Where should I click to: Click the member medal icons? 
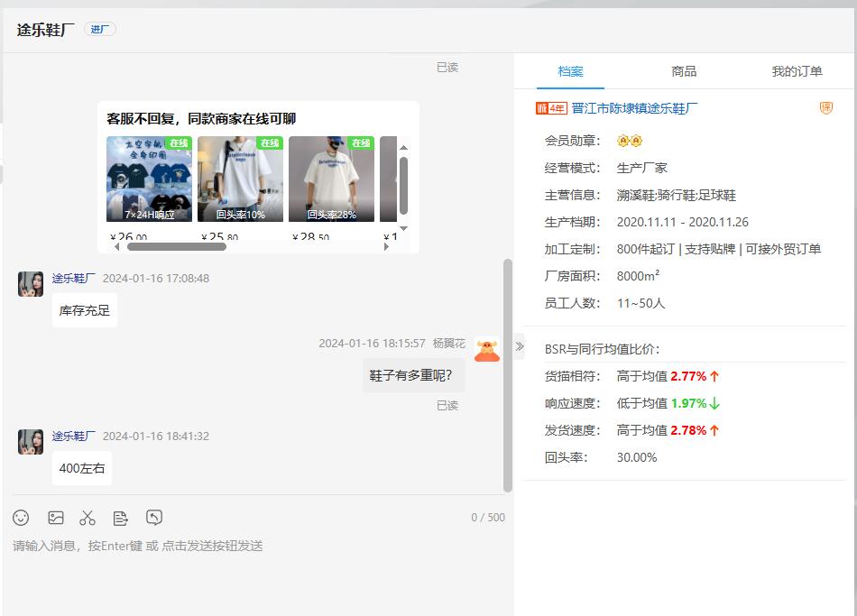[x=630, y=141]
